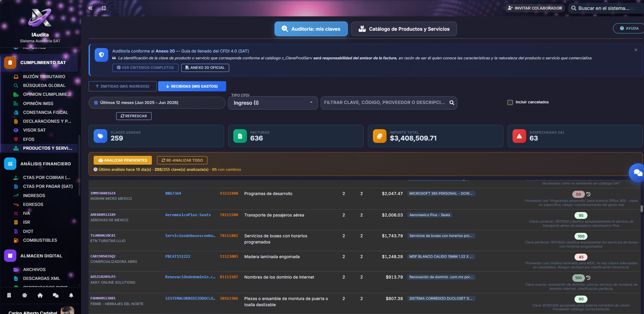This screenshot has width=644, height=314.
Task: Click the building icon in bottom toolbar
Action: tap(9, 295)
